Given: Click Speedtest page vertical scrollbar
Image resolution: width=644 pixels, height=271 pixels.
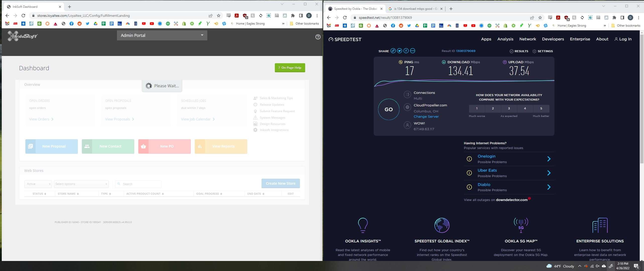Looking at the screenshot, I should click(642, 99).
